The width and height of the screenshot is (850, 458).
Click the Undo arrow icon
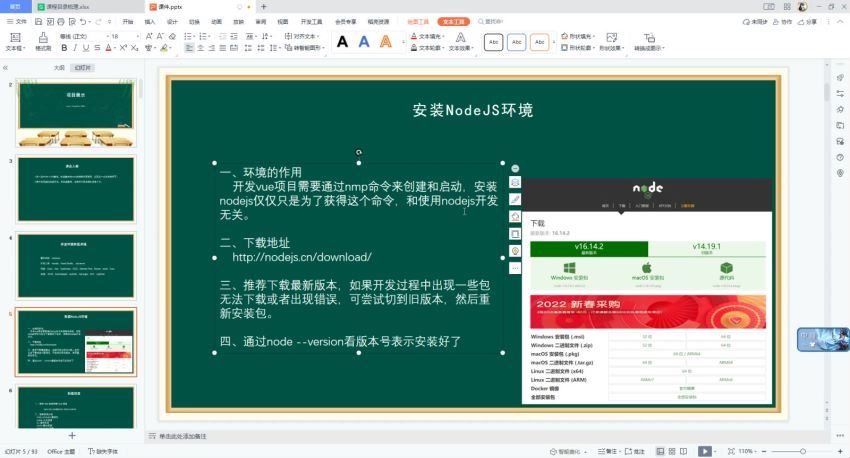(x=83, y=22)
